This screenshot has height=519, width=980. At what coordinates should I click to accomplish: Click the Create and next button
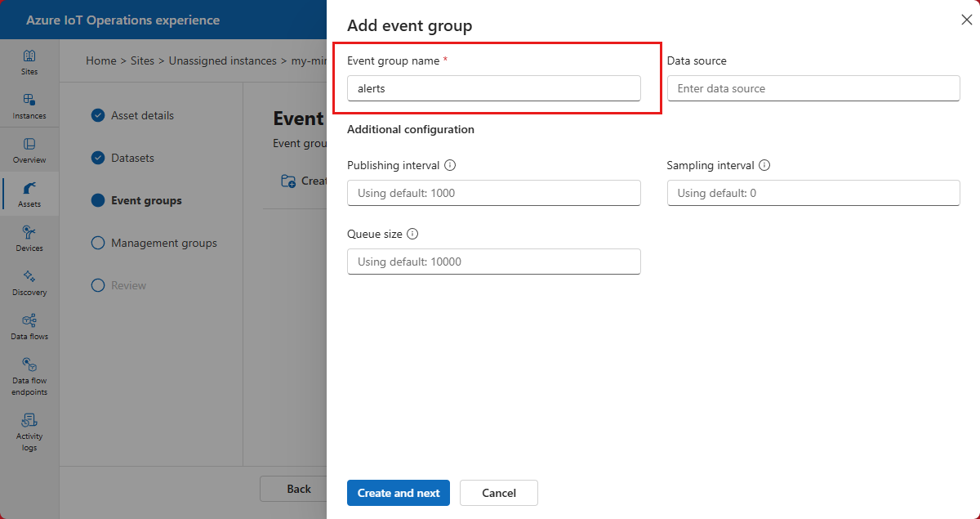399,493
